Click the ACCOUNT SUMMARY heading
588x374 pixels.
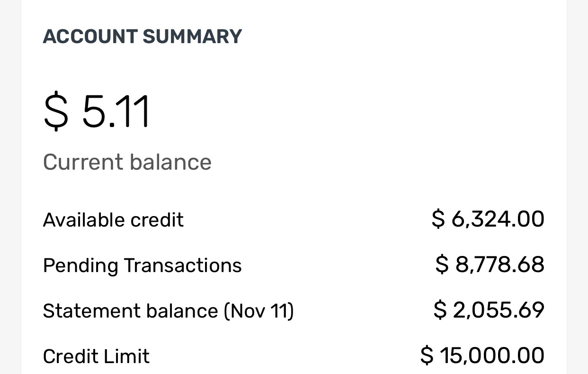coord(142,36)
